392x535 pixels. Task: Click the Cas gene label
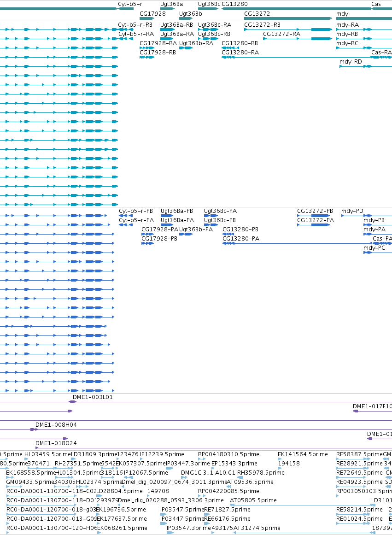point(376,5)
